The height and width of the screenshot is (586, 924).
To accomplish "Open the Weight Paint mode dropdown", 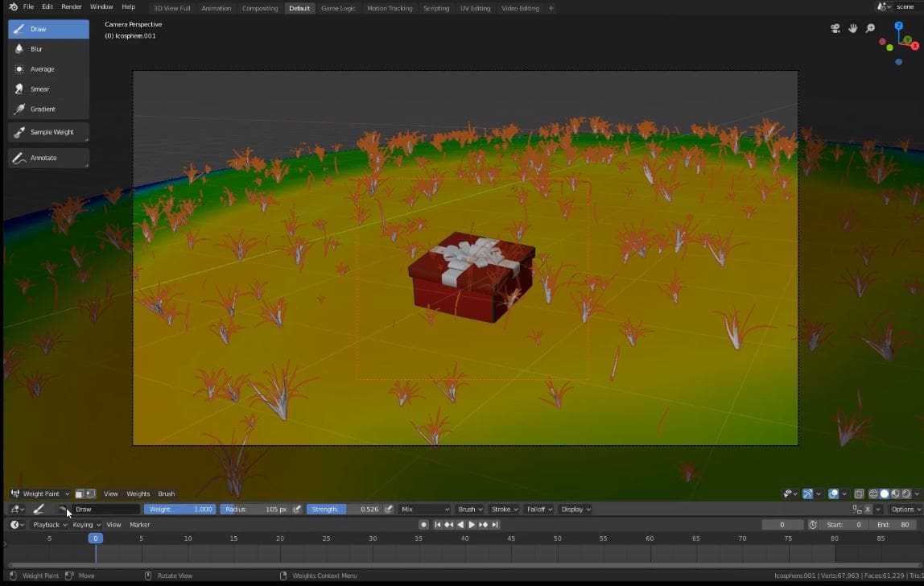I will pyautogui.click(x=40, y=494).
